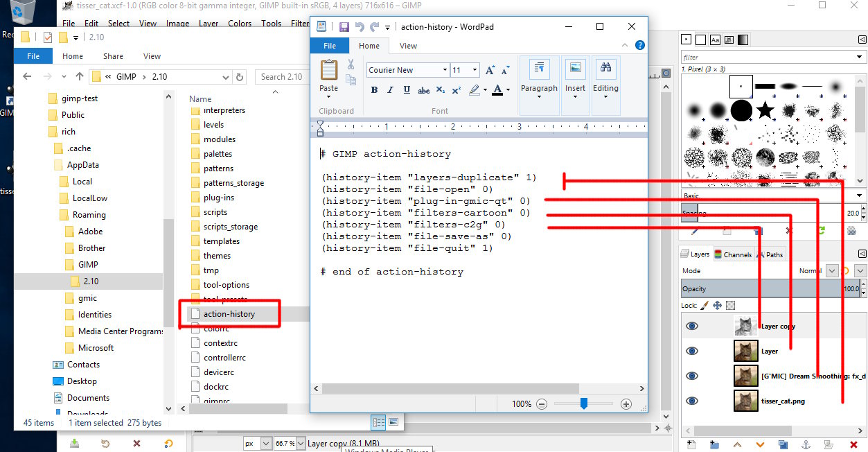Click the WordPad Save icon
Screen dimensions: 868x452
344,27
